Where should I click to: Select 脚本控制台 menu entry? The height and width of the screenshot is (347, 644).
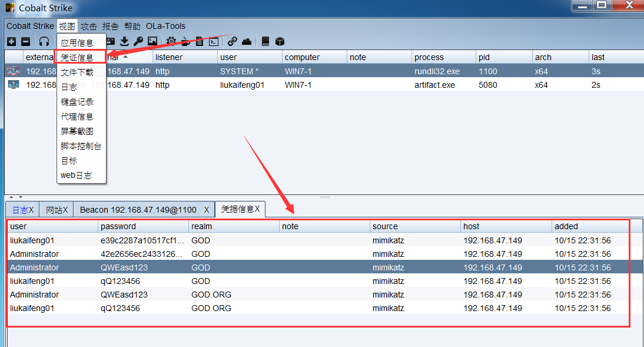coord(81,146)
